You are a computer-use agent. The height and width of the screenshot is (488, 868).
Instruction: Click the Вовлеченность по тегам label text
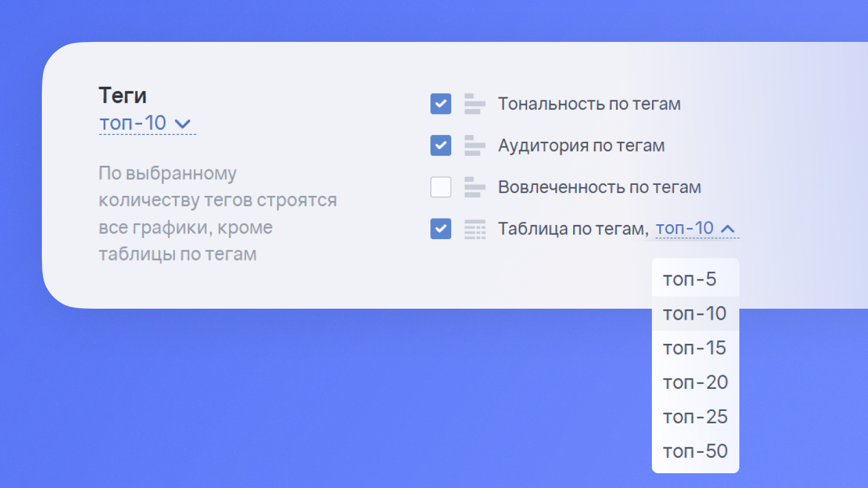(600, 187)
